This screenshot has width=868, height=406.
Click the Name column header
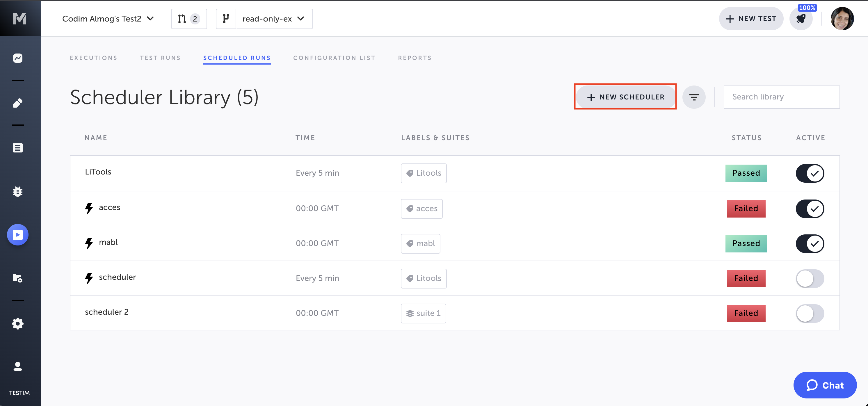click(96, 138)
